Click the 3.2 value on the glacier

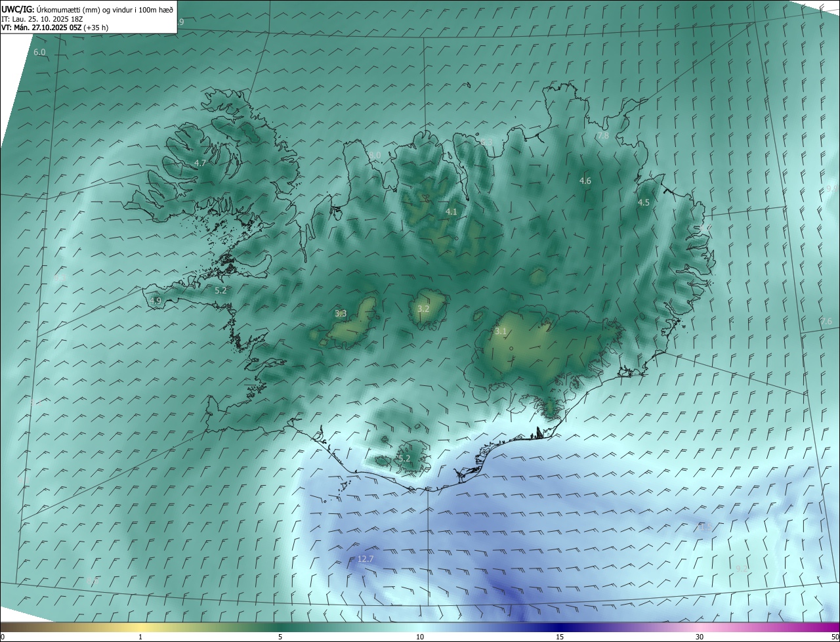click(423, 309)
